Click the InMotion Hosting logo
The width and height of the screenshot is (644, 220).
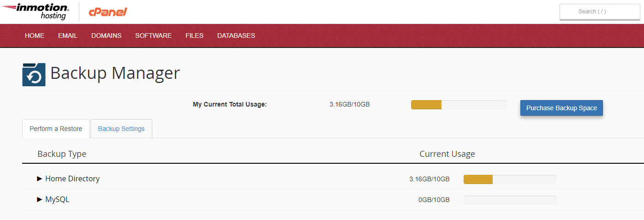pyautogui.click(x=36, y=12)
